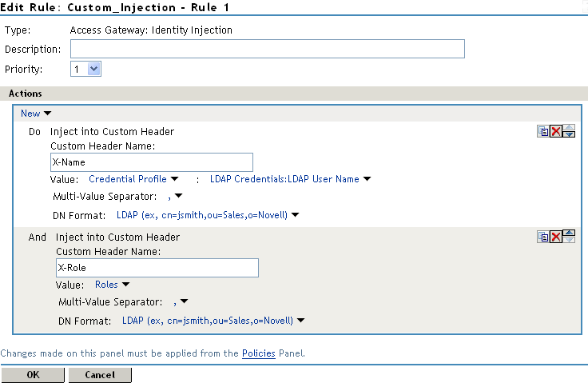Move the X-Role action up
The image size is (588, 383).
569,233
